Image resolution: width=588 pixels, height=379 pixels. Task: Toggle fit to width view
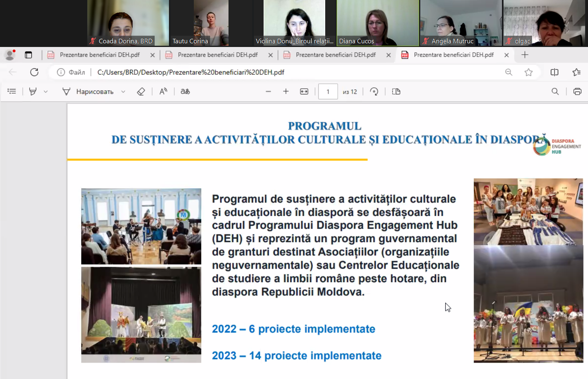(x=304, y=91)
